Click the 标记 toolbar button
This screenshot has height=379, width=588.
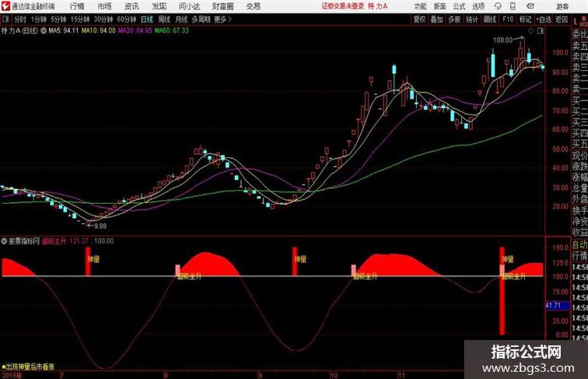tap(525, 19)
